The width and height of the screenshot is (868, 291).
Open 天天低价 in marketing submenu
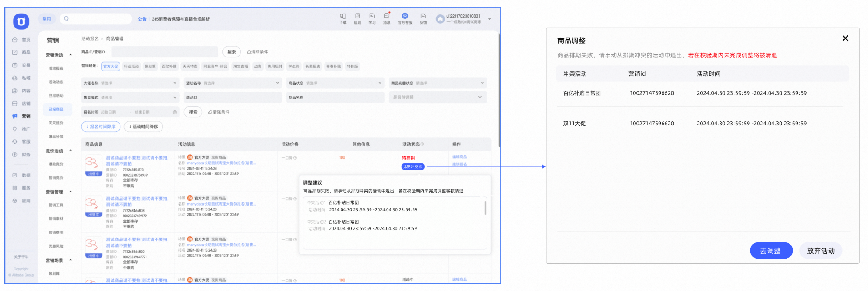(x=56, y=123)
